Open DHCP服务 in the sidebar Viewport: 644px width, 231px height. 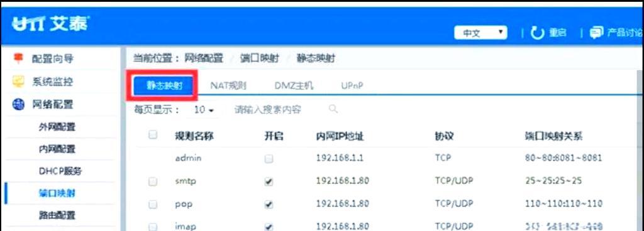60,171
